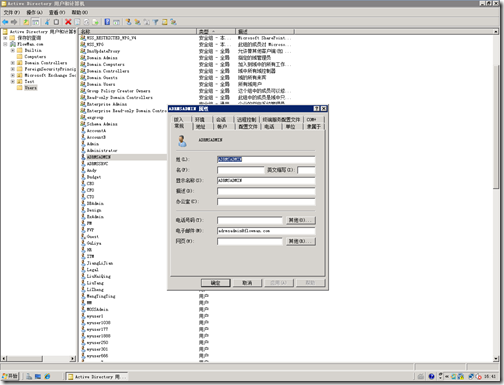Click the Up one level folder icon
Viewport: 504px width, 385px height.
click(x=26, y=22)
